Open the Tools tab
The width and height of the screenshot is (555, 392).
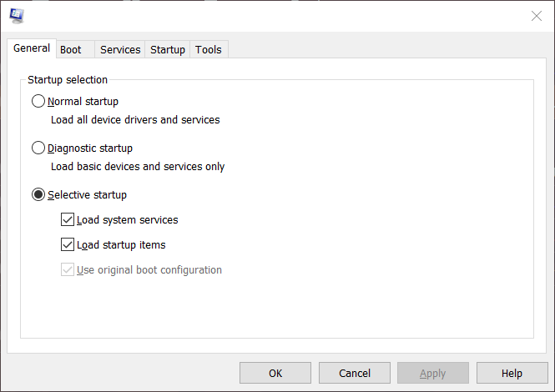209,49
